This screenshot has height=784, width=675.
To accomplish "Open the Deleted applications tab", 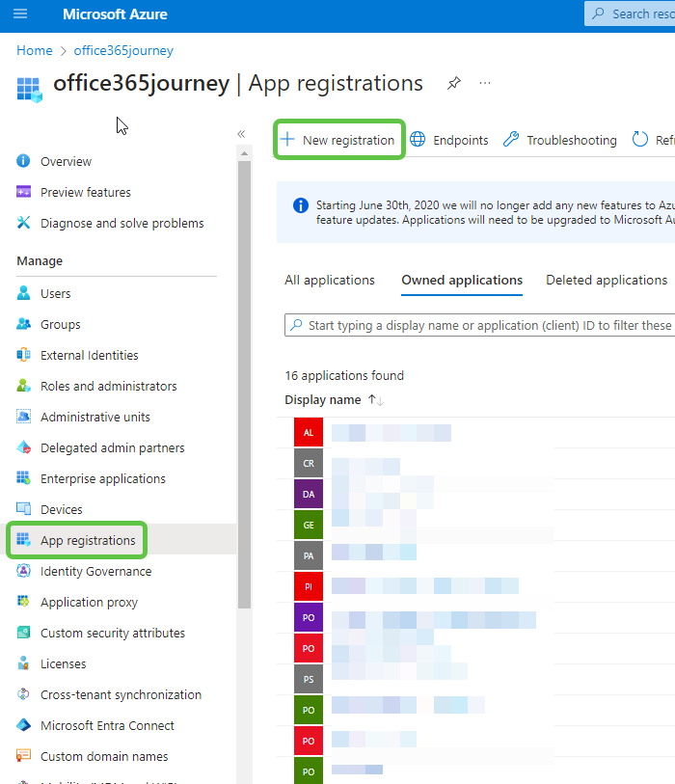I will coord(607,280).
